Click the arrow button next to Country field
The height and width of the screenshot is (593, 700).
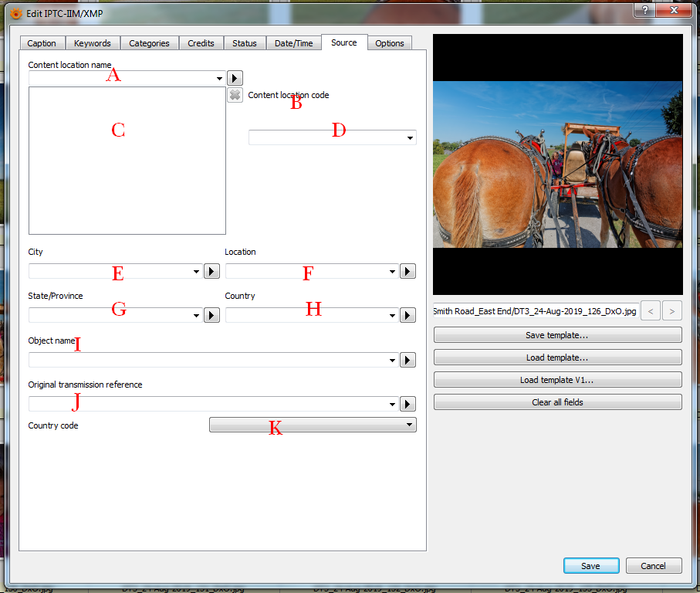[x=407, y=315]
